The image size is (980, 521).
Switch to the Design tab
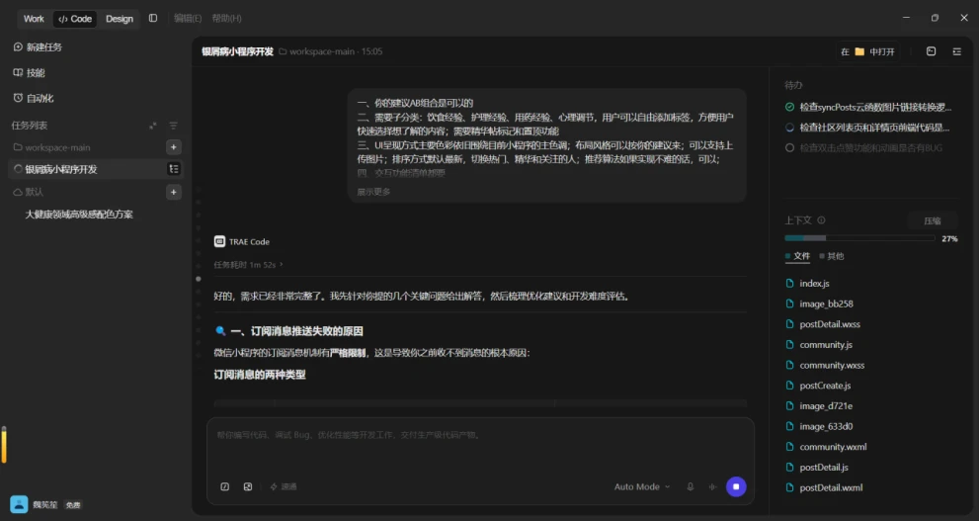click(x=120, y=19)
